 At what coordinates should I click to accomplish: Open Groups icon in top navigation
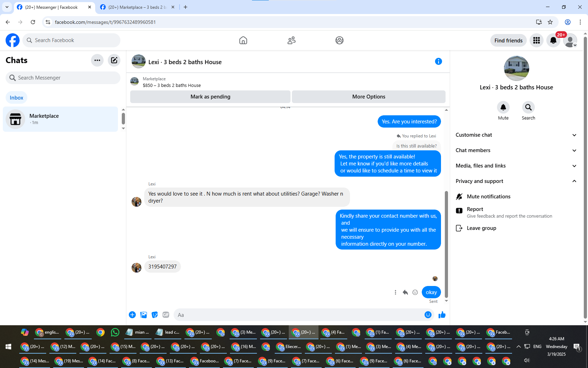click(339, 40)
